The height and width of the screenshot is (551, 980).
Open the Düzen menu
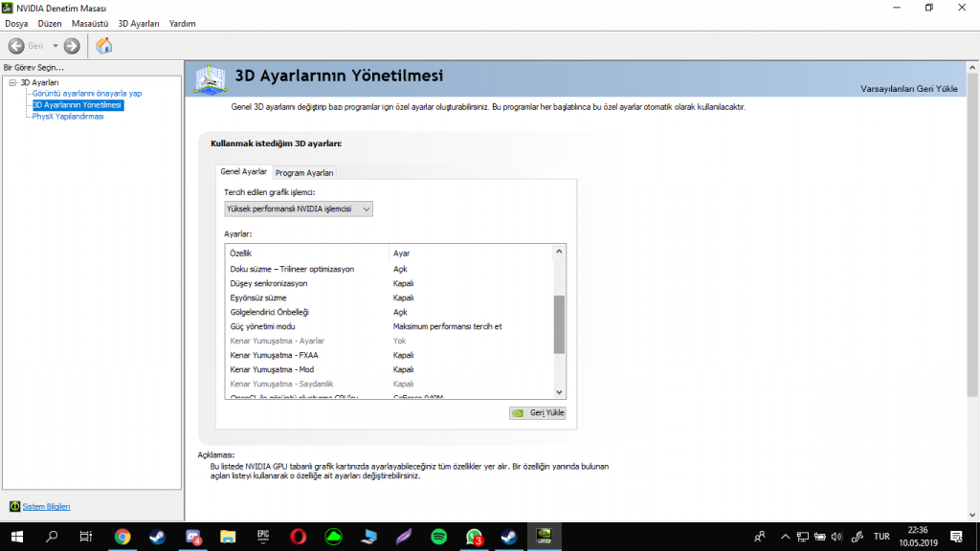(50, 24)
